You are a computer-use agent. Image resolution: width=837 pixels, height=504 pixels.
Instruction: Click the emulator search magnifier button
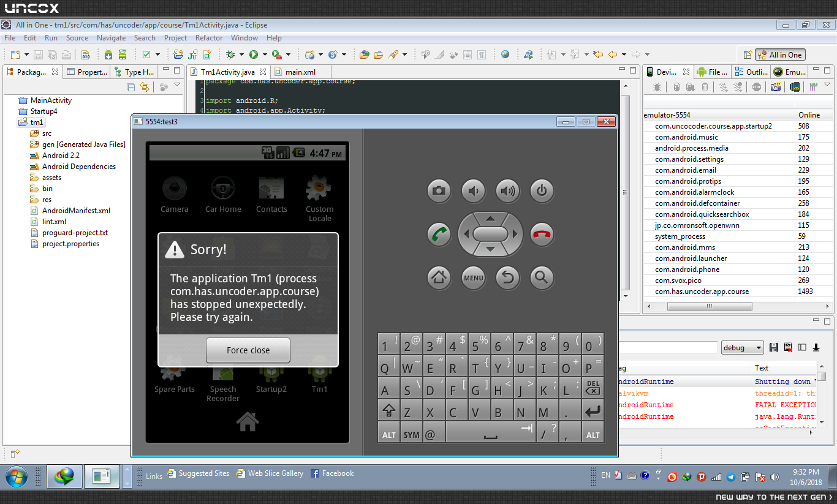coord(542,277)
